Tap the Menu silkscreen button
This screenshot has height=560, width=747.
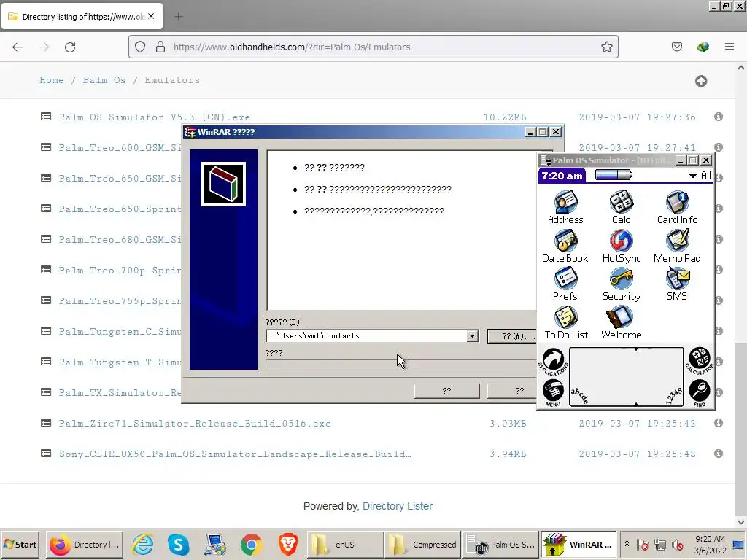(553, 392)
